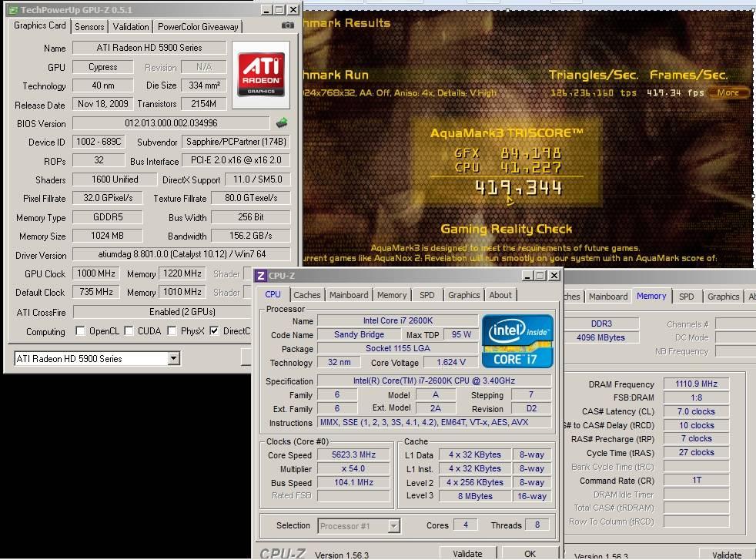756x560 pixels.
Task: Click the More button in AquaMark results
Action: pyautogui.click(x=728, y=92)
